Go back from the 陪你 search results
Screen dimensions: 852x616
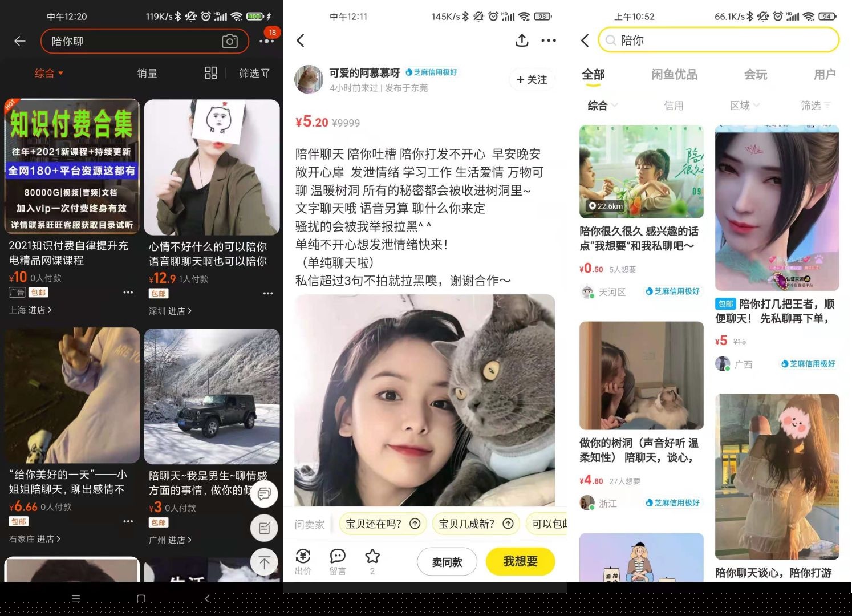click(585, 40)
